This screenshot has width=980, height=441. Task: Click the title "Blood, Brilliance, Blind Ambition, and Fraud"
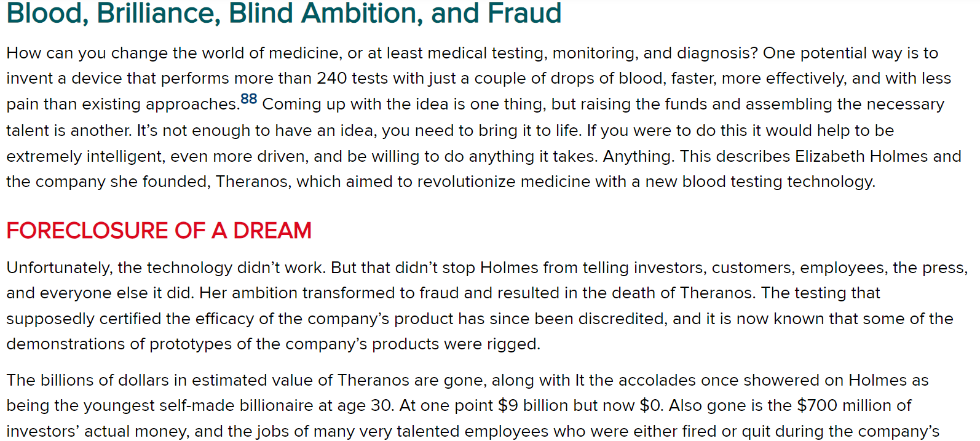click(x=284, y=13)
